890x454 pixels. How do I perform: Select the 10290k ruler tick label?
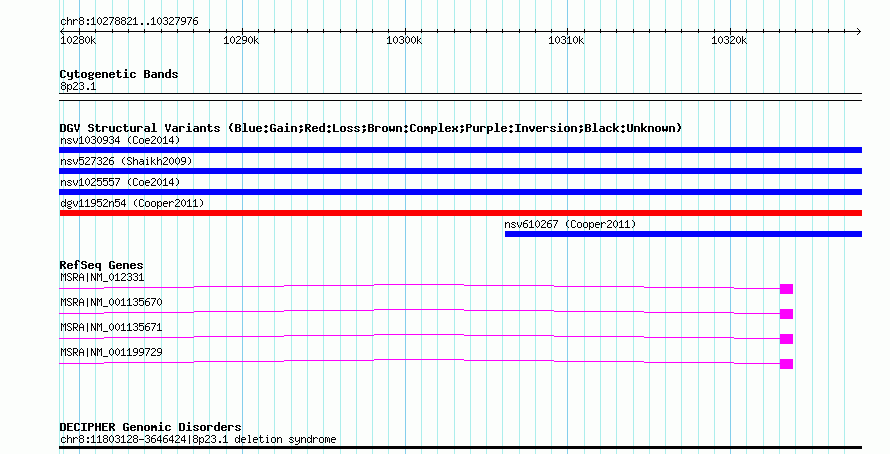[241, 40]
